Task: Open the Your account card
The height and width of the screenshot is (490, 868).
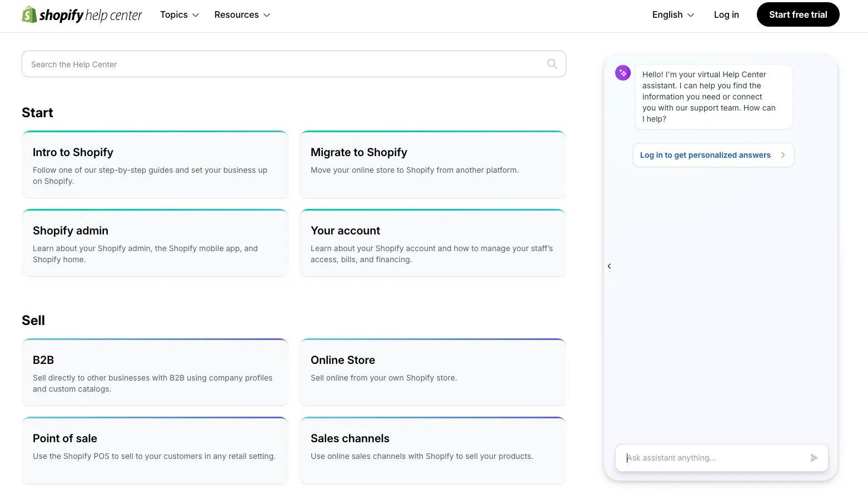Action: [432, 243]
